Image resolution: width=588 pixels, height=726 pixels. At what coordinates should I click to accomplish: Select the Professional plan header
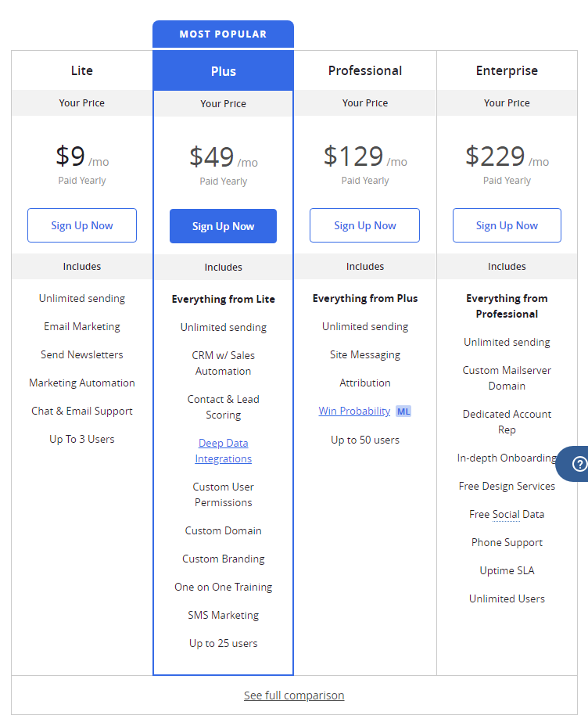365,70
